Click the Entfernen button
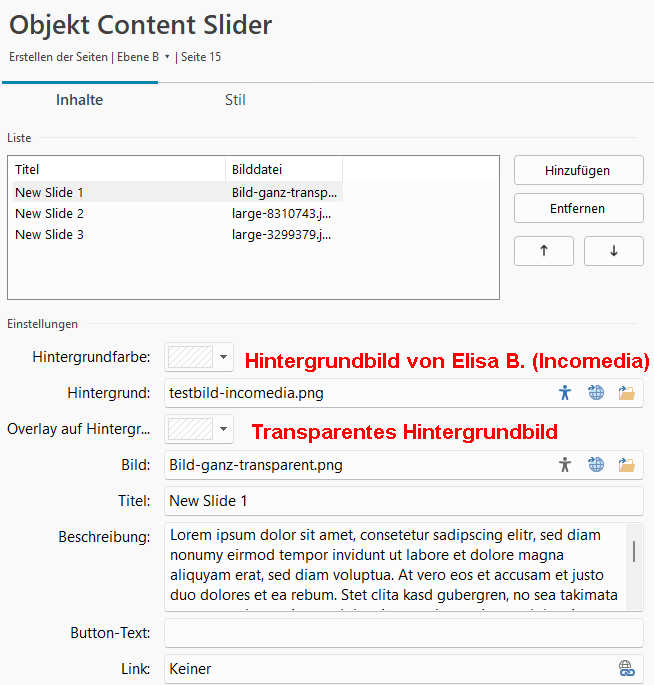654x685 pixels. 578,209
